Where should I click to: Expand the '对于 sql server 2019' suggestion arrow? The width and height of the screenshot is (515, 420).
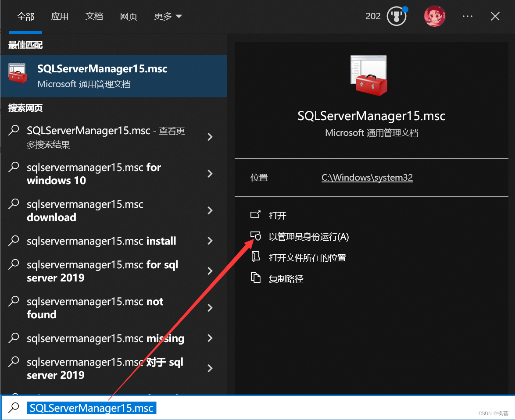[210, 368]
